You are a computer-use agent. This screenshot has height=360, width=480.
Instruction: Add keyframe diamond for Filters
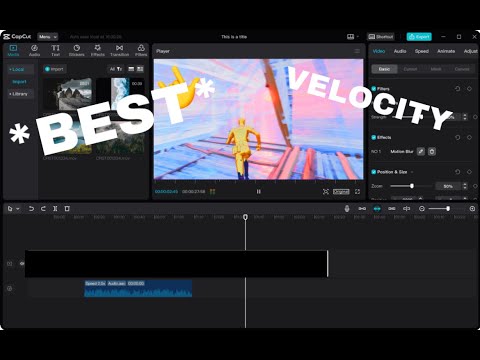469,89
